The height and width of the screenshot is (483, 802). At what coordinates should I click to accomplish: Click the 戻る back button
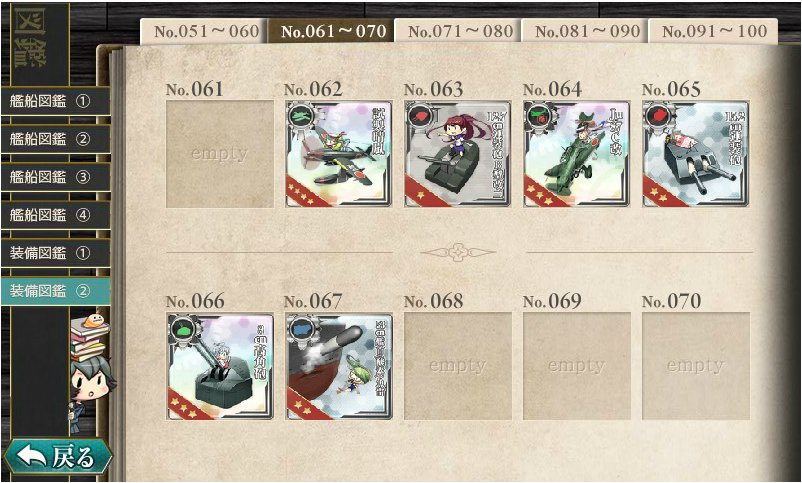(57, 457)
